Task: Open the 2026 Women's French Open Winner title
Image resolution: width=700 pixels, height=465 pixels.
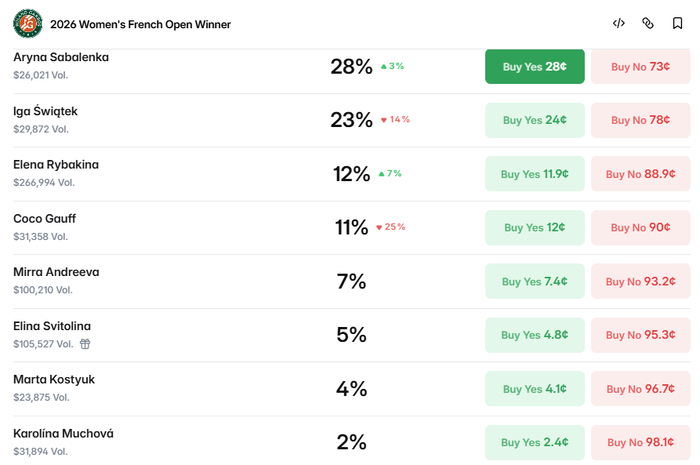Action: click(140, 24)
